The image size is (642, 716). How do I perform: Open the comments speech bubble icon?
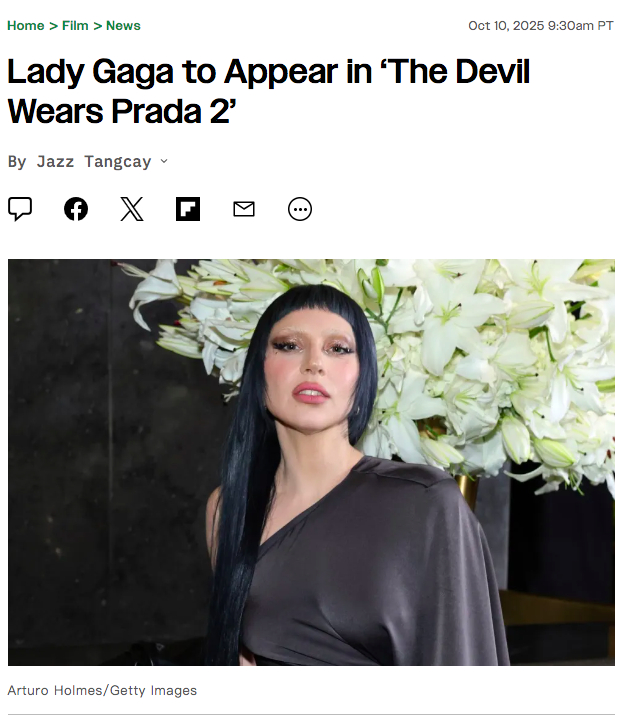coord(20,209)
